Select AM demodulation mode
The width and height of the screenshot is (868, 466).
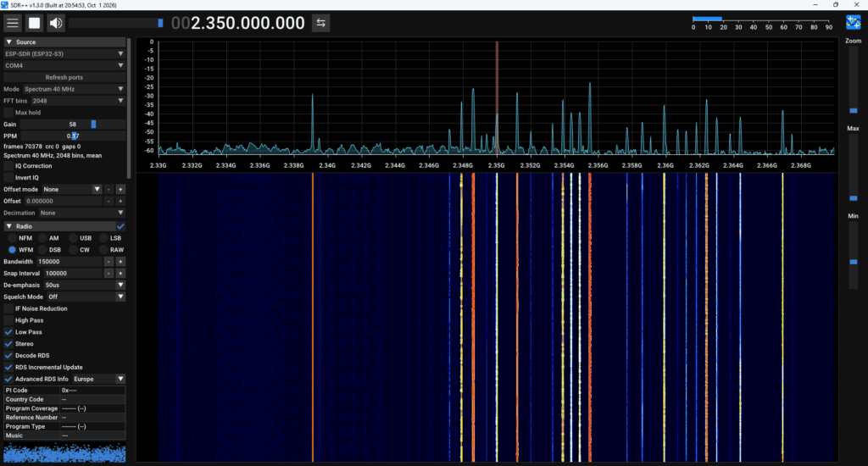point(42,238)
